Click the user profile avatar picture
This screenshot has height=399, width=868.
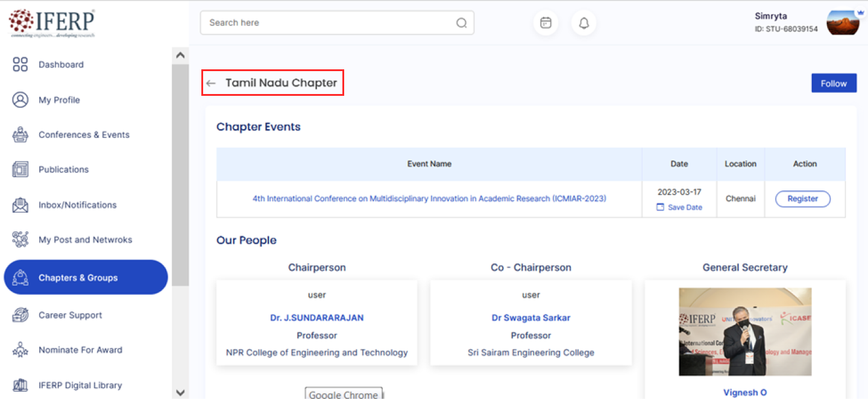pyautogui.click(x=842, y=23)
